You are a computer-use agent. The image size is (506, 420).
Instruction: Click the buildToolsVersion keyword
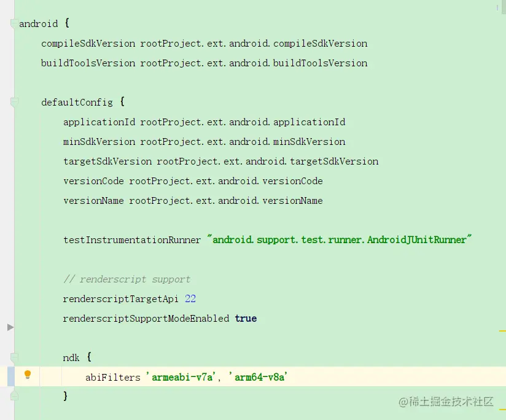click(x=88, y=63)
